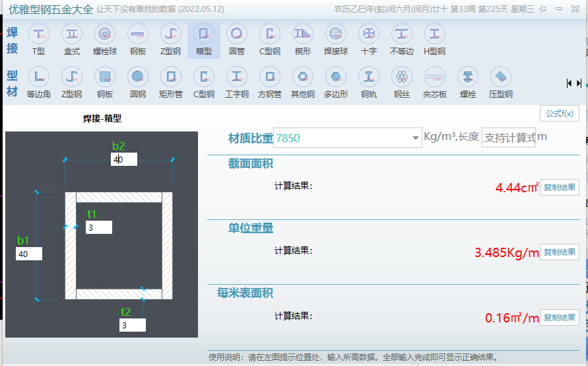The width and height of the screenshot is (588, 366).
Task: Open the 工字钢 profile calculator
Action: click(237, 83)
